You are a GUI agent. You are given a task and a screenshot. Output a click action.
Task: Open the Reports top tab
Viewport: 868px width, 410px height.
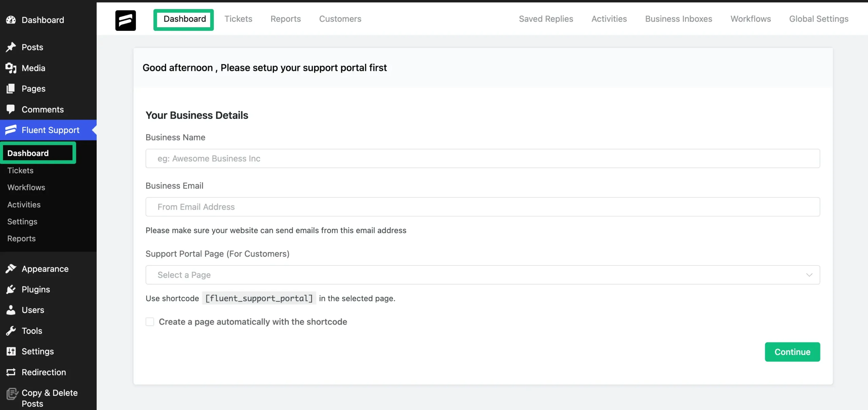tap(285, 19)
